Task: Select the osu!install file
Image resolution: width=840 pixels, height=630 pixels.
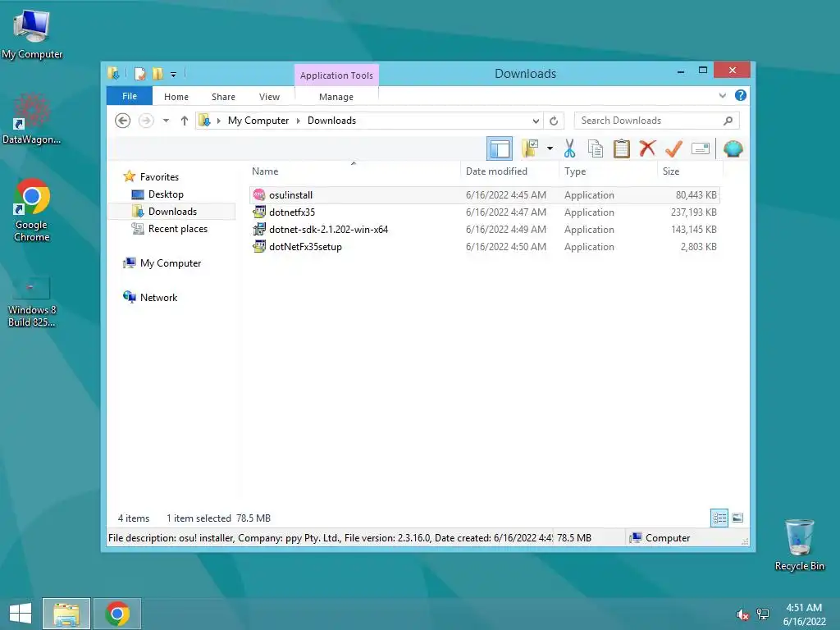Action: pyautogui.click(x=484, y=195)
